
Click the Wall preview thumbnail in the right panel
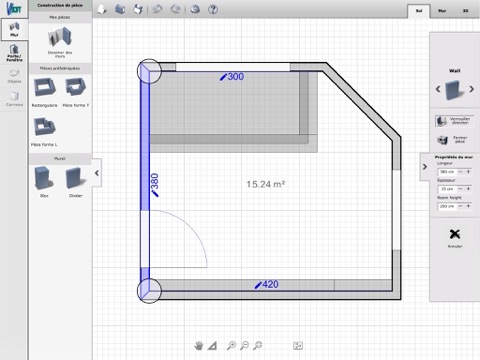coord(455,90)
